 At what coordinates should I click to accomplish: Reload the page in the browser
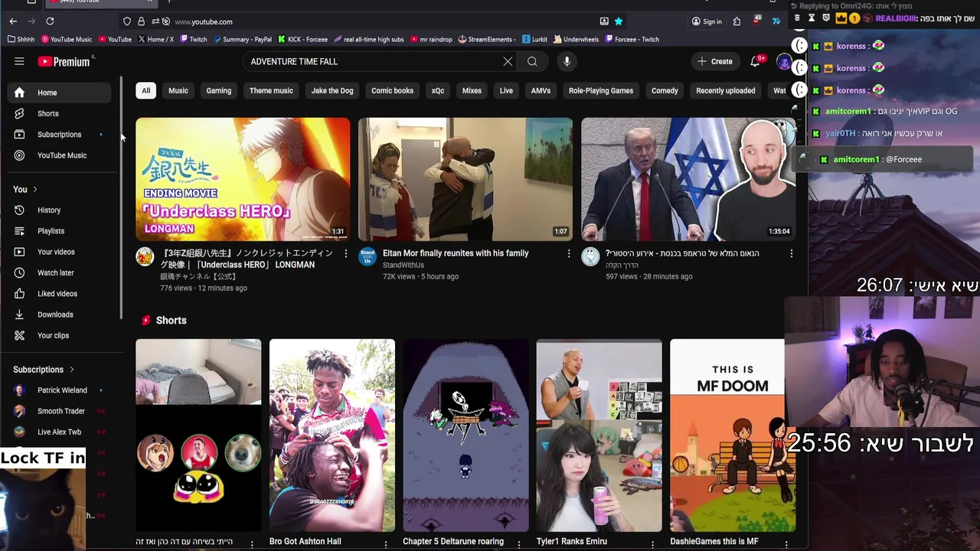click(50, 21)
